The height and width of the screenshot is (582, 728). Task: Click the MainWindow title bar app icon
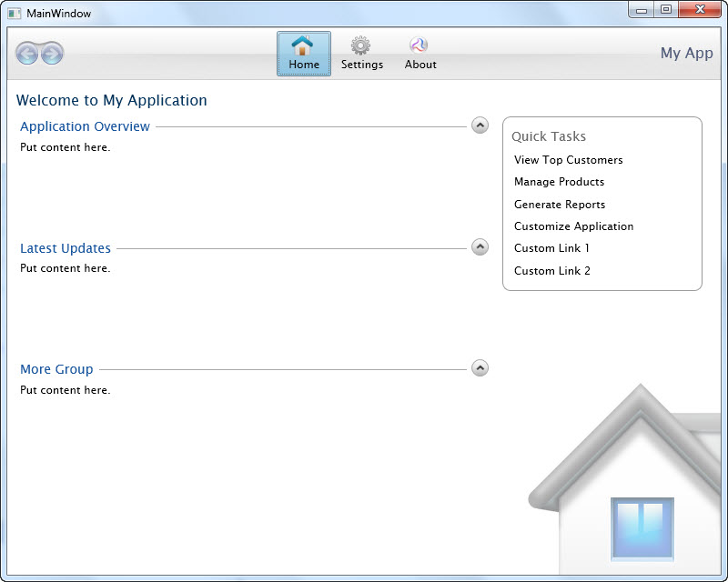15,14
